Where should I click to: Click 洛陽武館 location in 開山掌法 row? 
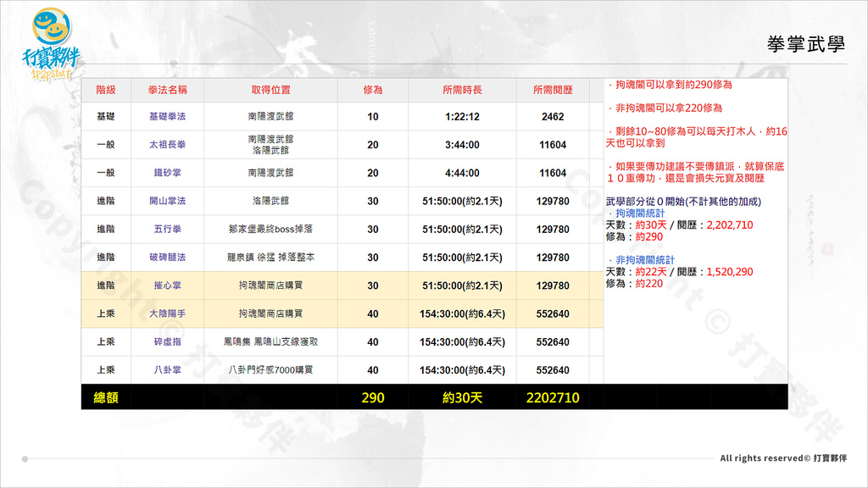[270, 201]
